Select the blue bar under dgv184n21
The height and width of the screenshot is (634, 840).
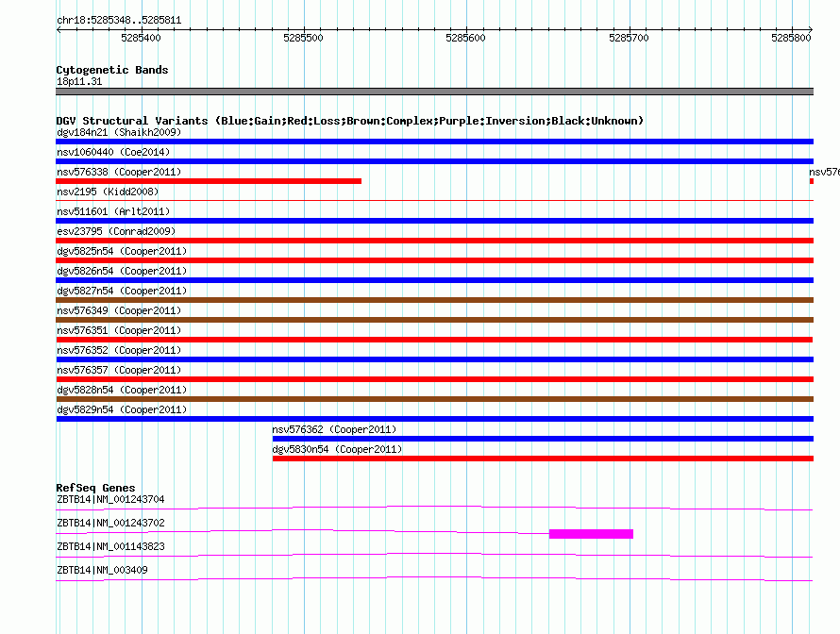434,142
